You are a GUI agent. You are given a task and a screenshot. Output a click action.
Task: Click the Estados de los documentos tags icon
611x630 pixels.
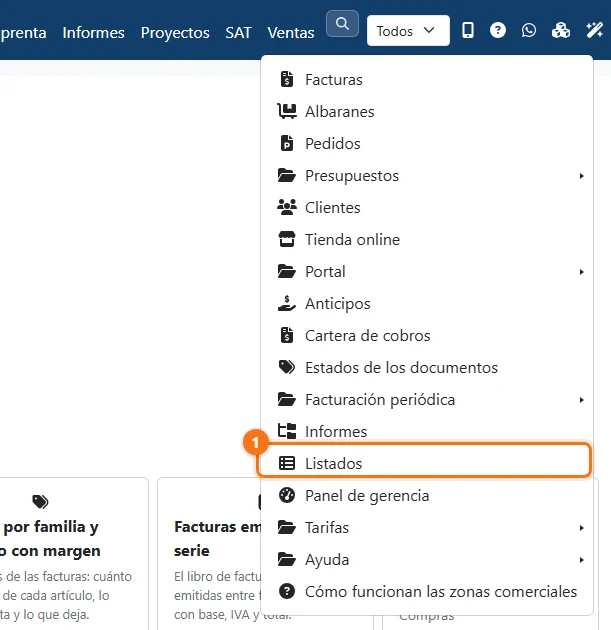coord(287,367)
